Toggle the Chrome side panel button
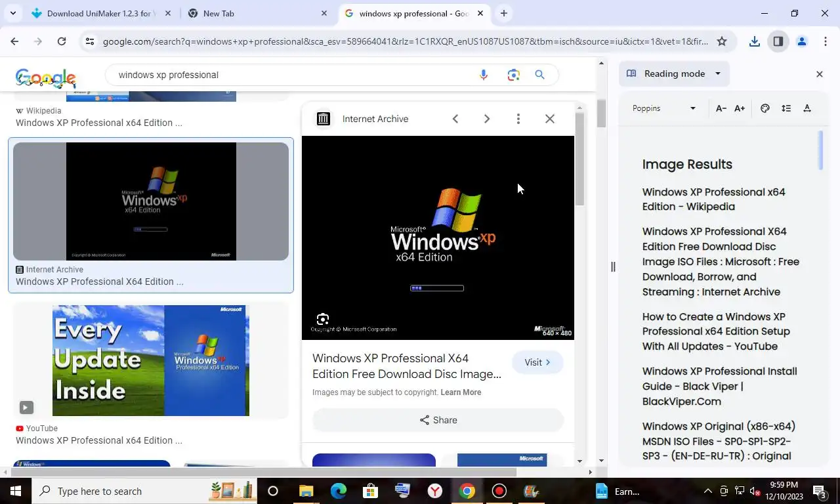The height and width of the screenshot is (504, 840). (x=778, y=41)
